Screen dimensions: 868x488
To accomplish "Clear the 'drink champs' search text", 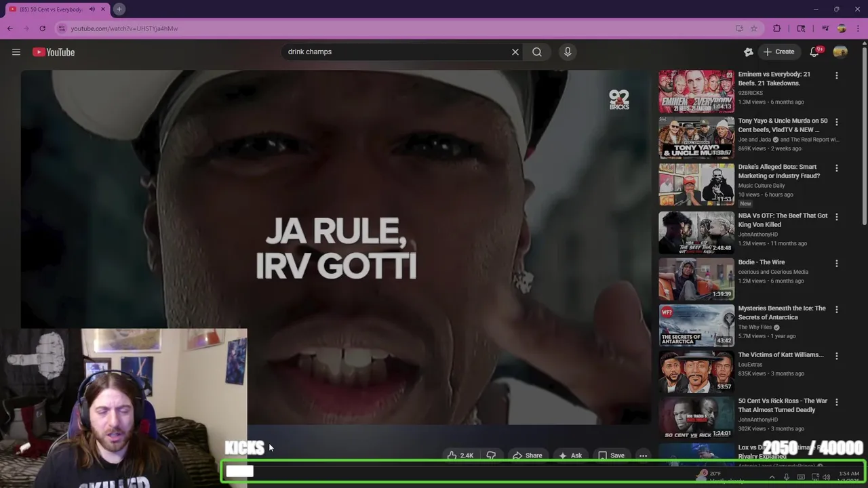I will 515,52.
